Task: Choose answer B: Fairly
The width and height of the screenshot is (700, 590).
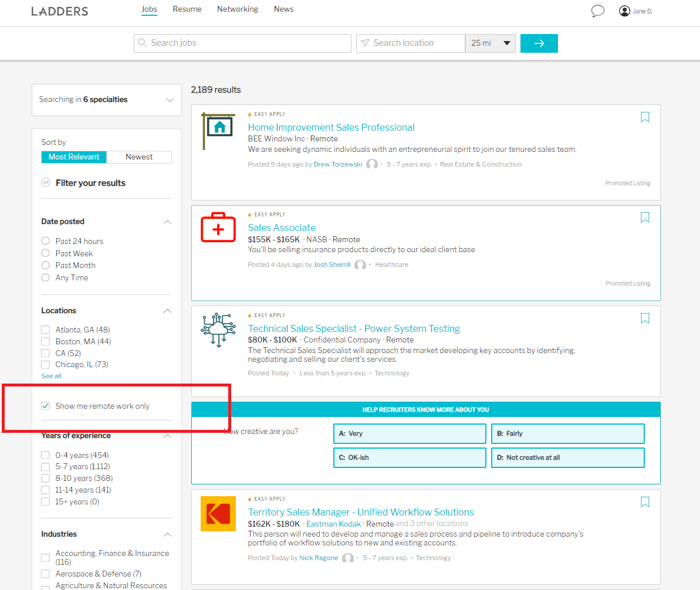Action: tap(568, 433)
